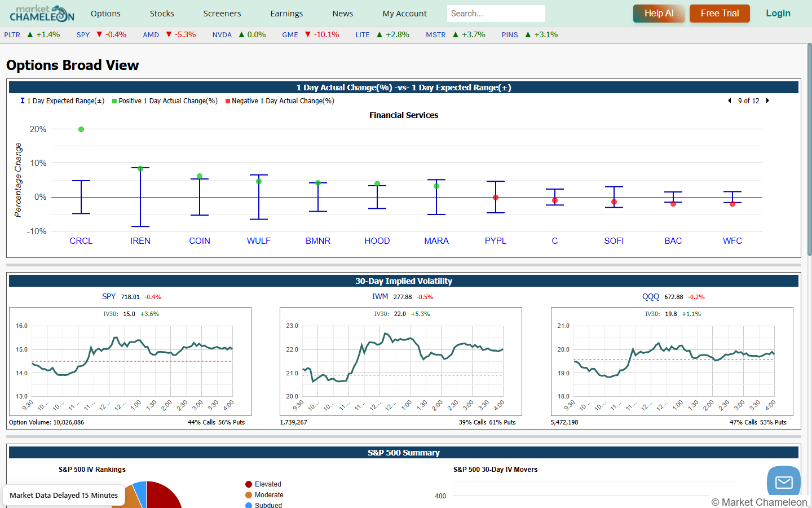Open the Screeners menu
The height and width of the screenshot is (508, 812).
222,14
